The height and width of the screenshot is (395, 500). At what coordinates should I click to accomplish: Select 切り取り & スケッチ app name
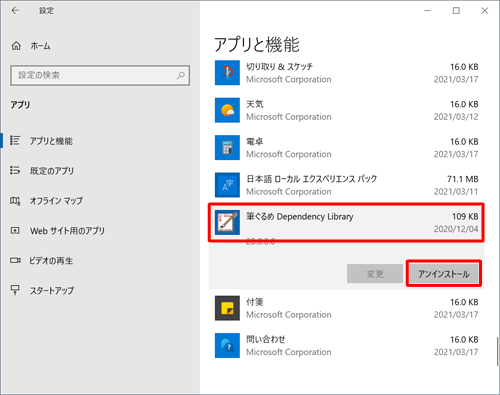(279, 67)
